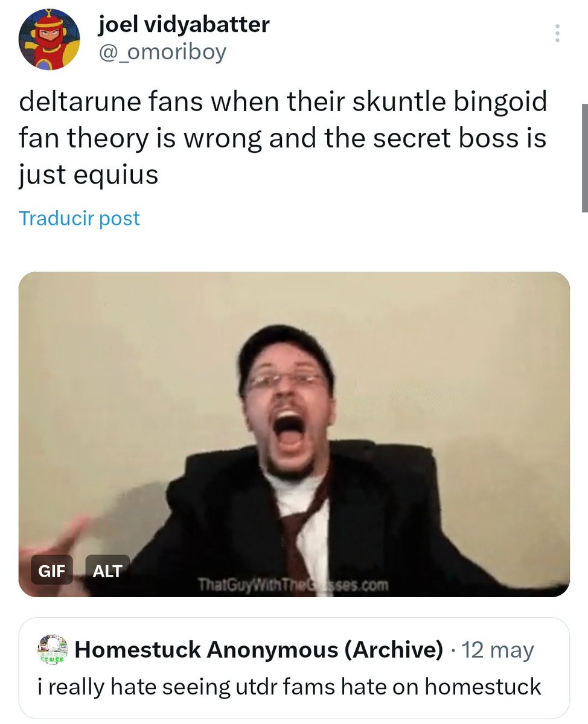
Task: Click the quoted text about utdr fams
Action: pyautogui.click(x=289, y=686)
